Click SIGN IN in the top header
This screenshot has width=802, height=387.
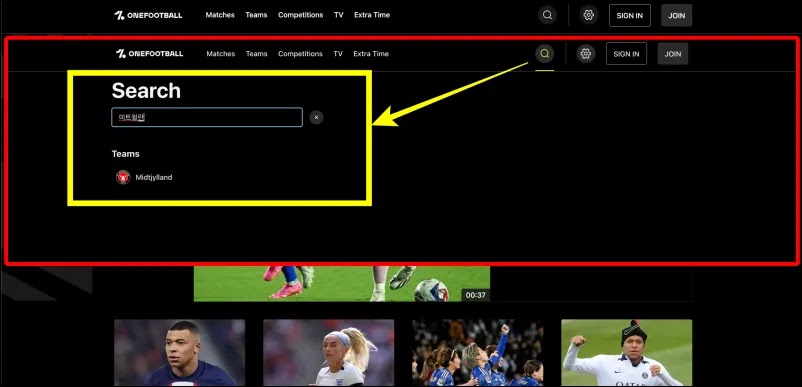point(630,15)
